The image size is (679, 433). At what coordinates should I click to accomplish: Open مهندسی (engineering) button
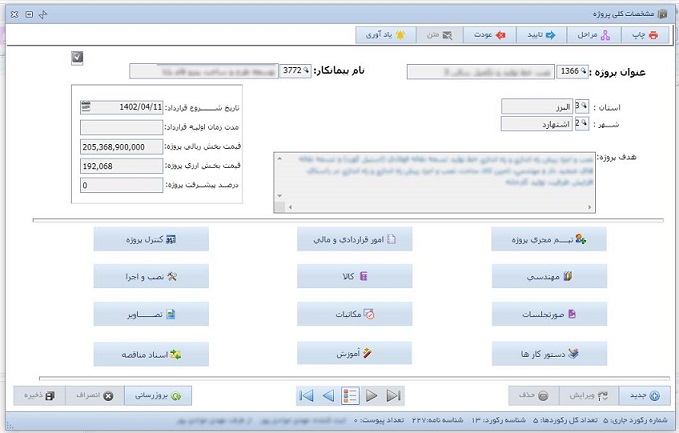point(549,276)
